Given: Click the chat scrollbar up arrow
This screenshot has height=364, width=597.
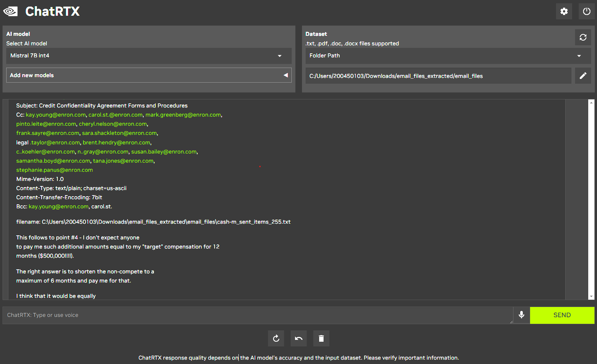Looking at the screenshot, I should pyautogui.click(x=591, y=103).
